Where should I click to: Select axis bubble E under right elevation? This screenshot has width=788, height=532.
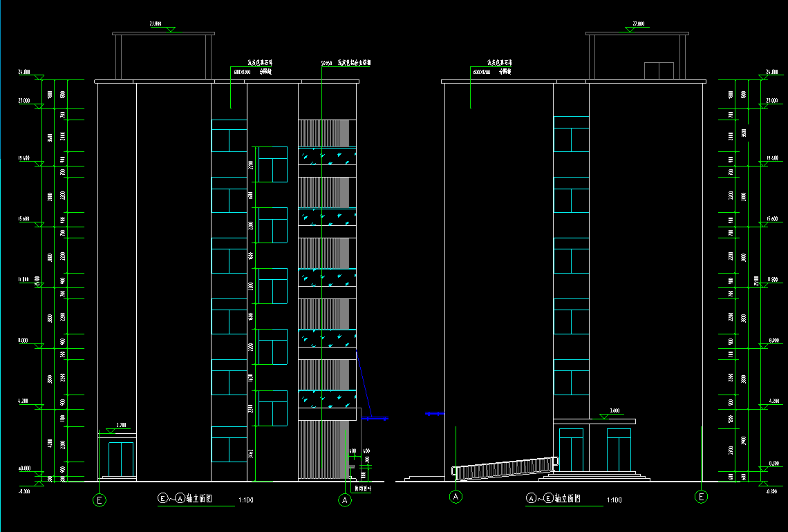702,496
